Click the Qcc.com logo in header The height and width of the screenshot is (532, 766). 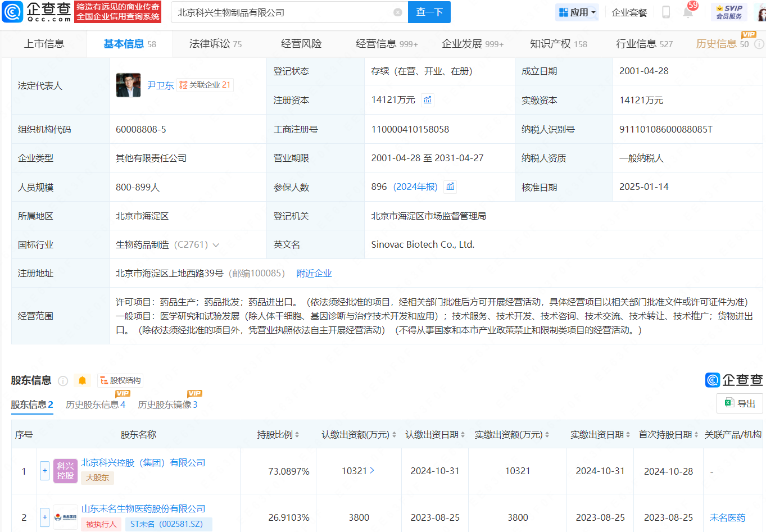coord(37,12)
